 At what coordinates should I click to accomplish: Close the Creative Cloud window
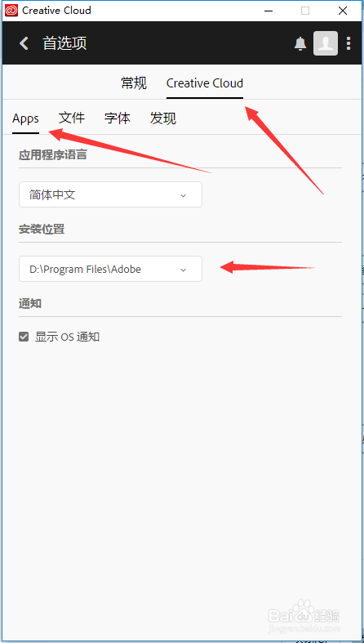click(343, 11)
